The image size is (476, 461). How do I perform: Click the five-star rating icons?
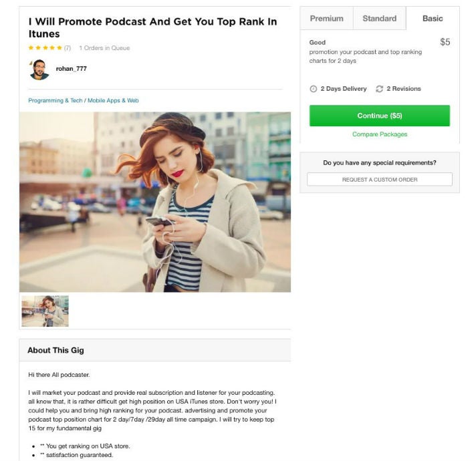point(45,47)
